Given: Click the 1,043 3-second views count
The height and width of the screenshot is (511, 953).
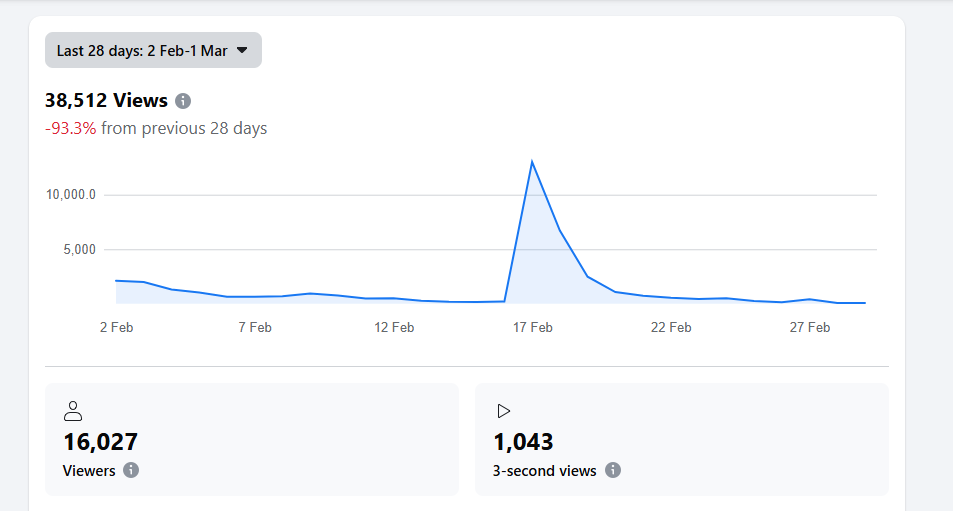Looking at the screenshot, I should click(x=523, y=442).
